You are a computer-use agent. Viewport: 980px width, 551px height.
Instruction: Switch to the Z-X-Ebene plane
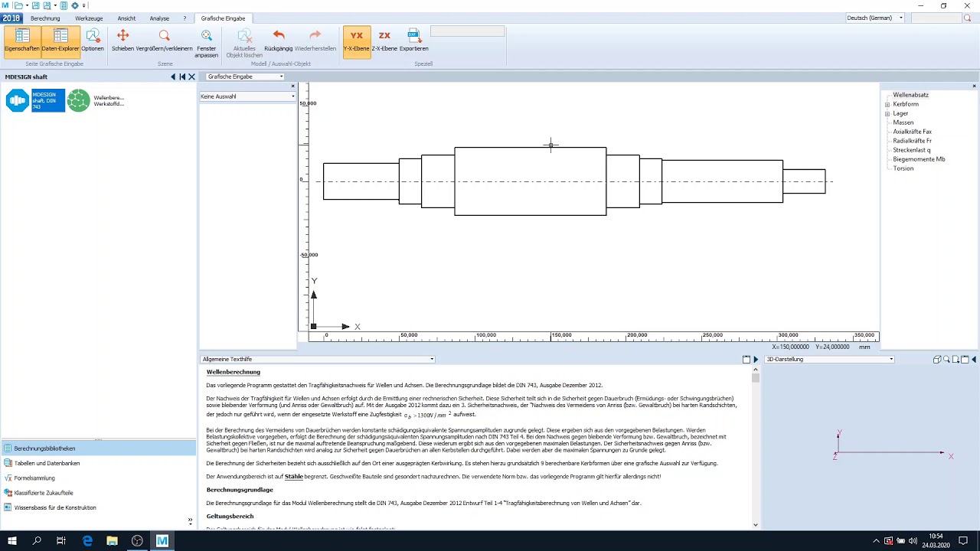[384, 41]
